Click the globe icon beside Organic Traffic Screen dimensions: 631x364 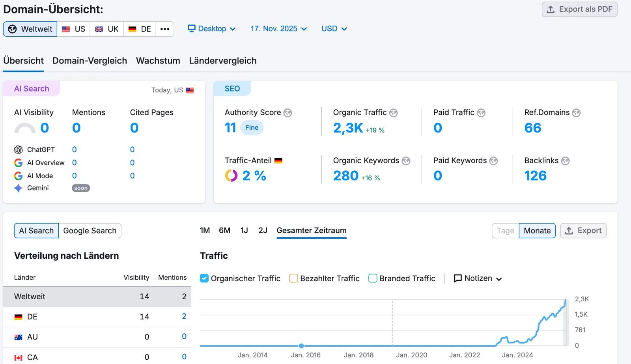(x=393, y=113)
